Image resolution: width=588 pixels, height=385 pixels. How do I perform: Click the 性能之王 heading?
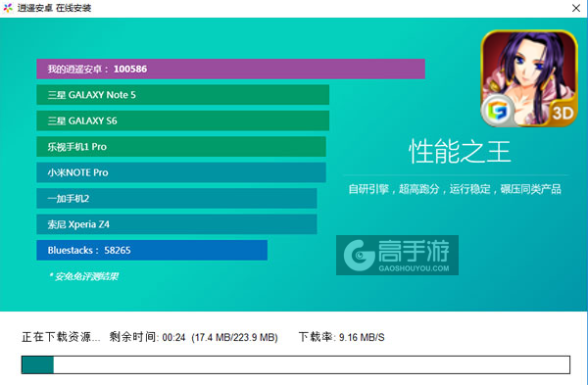coord(460,152)
